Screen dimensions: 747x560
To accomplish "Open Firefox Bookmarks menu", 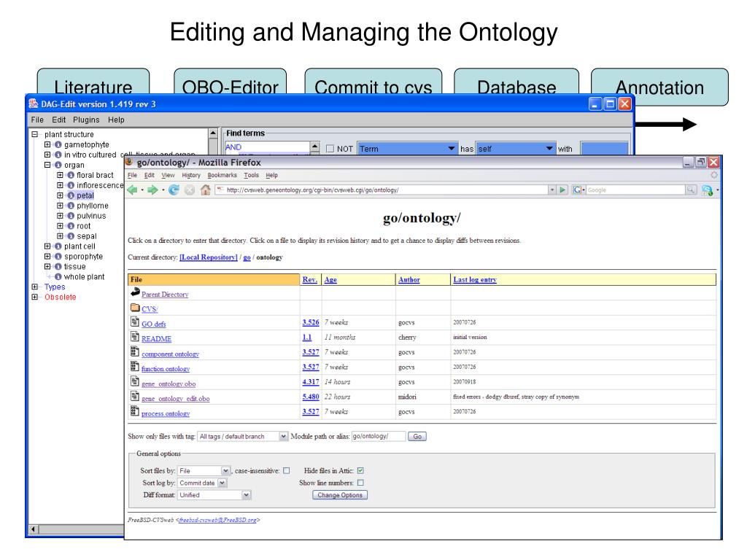I will click(222, 175).
